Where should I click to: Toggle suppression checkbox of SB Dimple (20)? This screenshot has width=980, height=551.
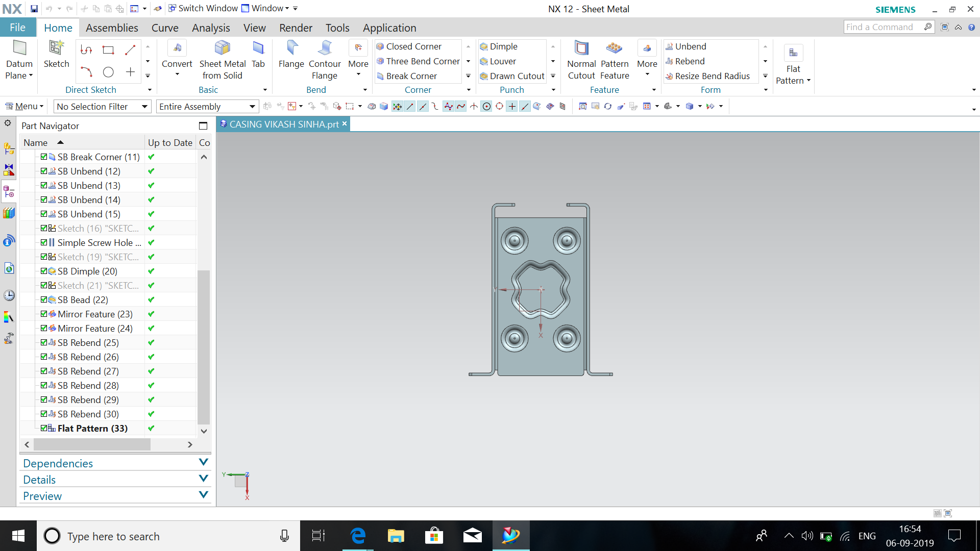pos(43,271)
